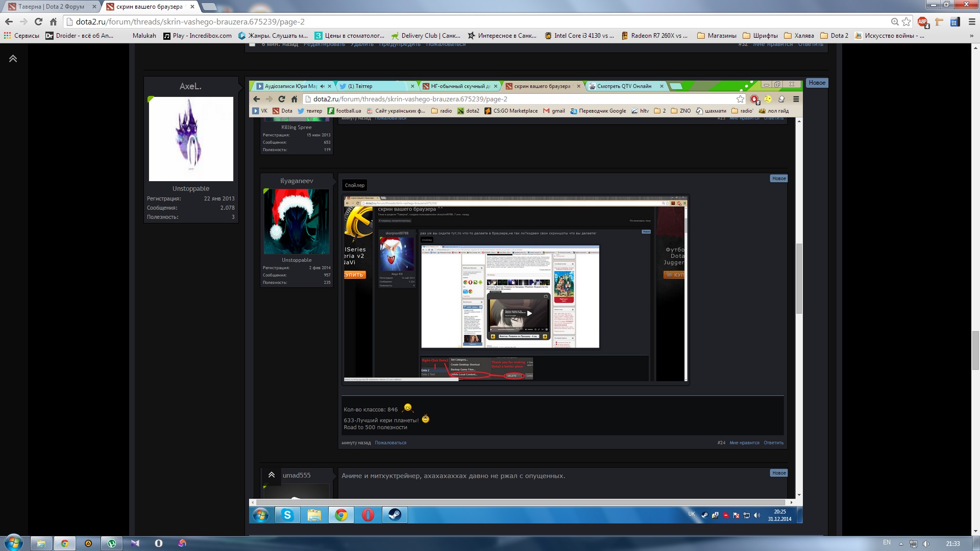Bookmark this page with the star icon
Viewport: 980px width, 551px height.
pos(906,21)
